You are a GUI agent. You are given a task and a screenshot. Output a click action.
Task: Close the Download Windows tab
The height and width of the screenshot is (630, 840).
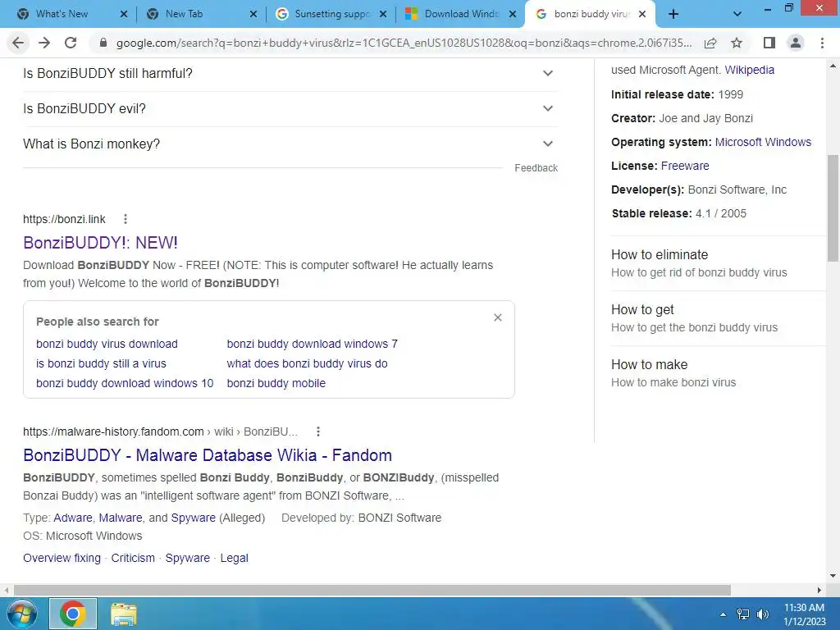point(513,15)
